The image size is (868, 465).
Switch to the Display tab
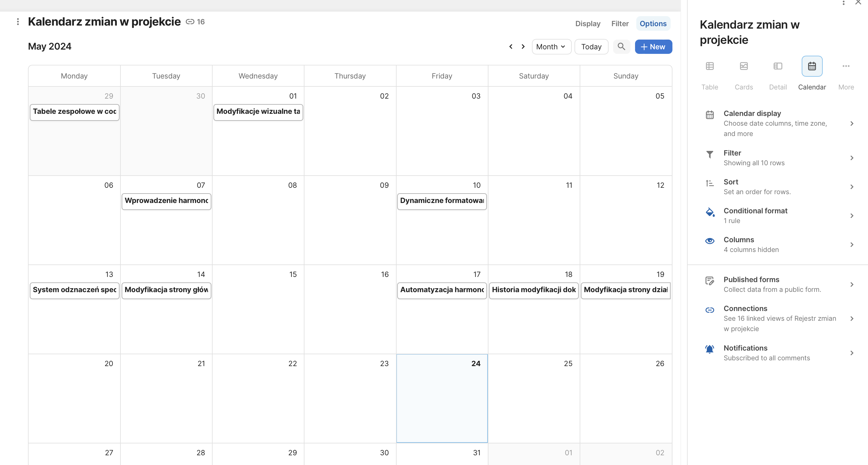click(x=588, y=24)
